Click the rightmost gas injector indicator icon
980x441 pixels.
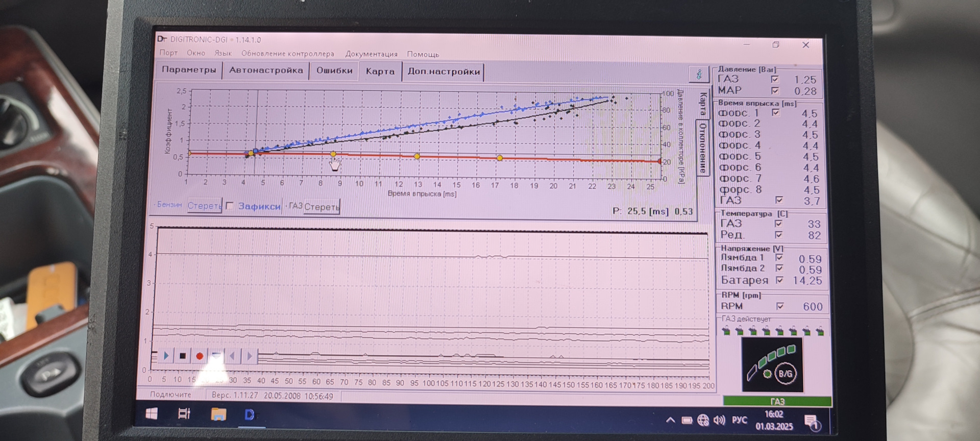[820, 332]
